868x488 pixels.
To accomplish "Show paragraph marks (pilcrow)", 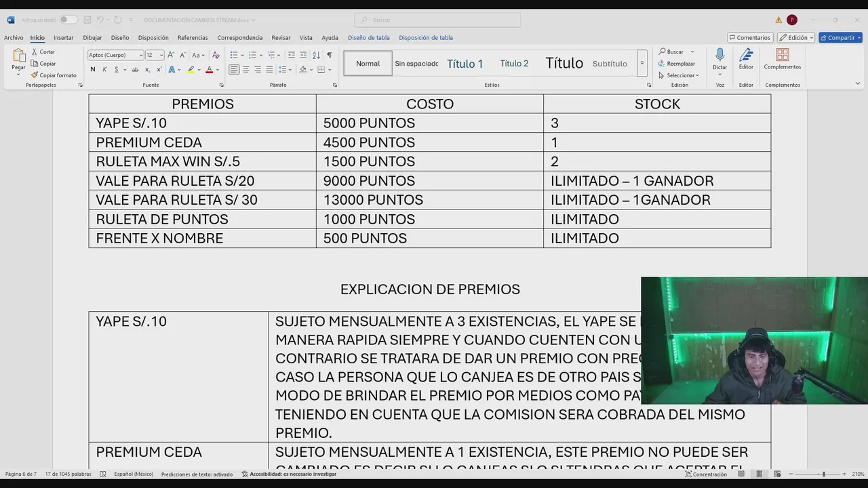I will [x=329, y=55].
